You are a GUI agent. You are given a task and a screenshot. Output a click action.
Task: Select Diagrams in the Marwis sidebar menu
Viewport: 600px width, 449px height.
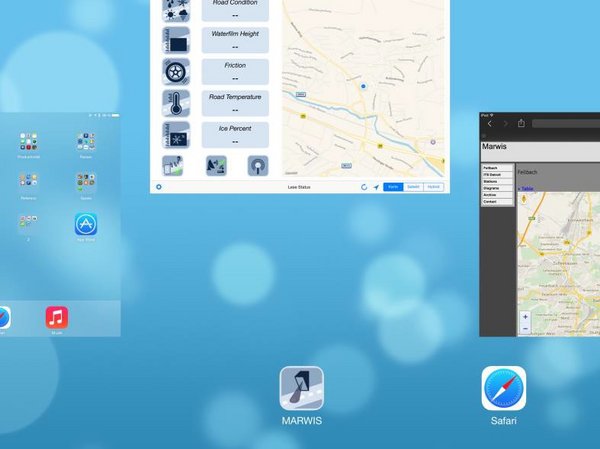tap(492, 188)
